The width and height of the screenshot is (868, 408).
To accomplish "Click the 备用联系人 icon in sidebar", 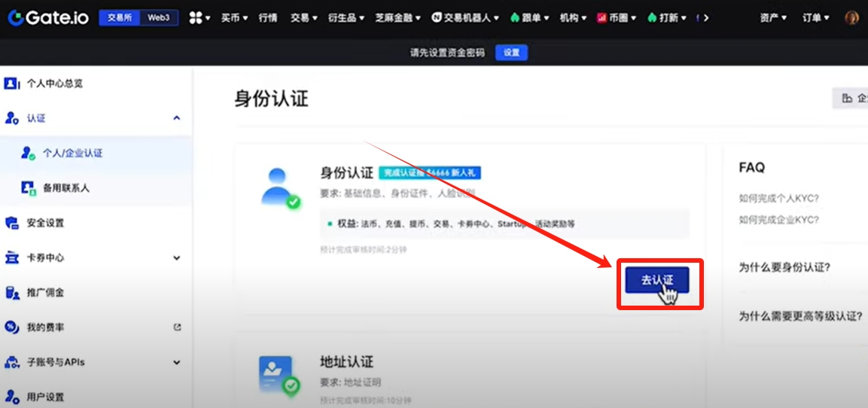I will pos(28,188).
